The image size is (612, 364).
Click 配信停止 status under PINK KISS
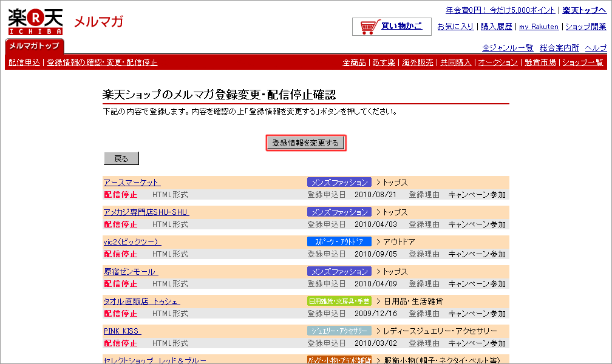click(x=121, y=343)
